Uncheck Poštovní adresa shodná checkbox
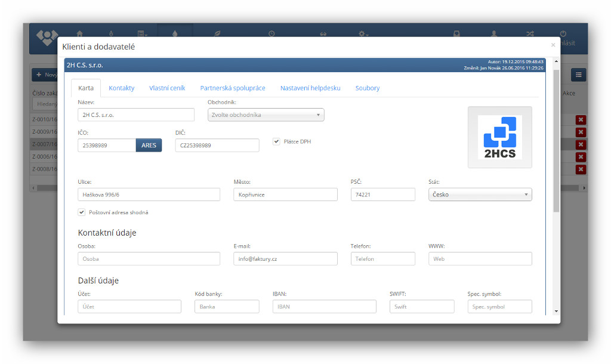Viewport: 611px width, 364px height. (x=82, y=212)
